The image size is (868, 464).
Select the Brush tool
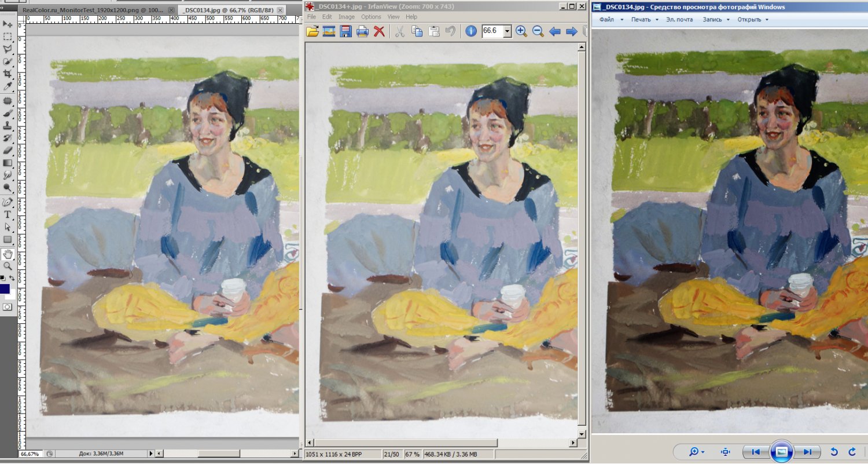[8, 113]
